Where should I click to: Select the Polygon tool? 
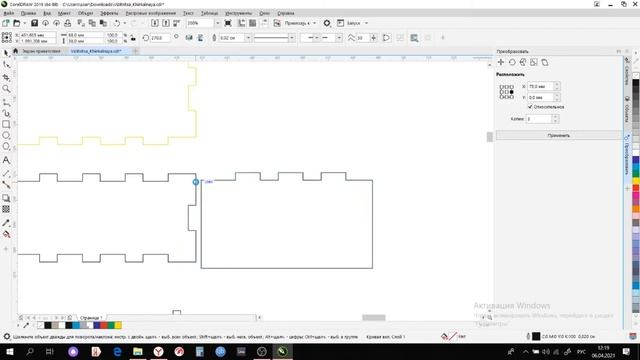[6, 147]
